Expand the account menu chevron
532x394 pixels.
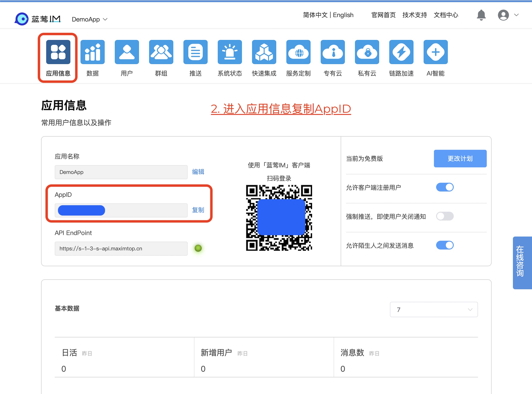[x=516, y=15]
